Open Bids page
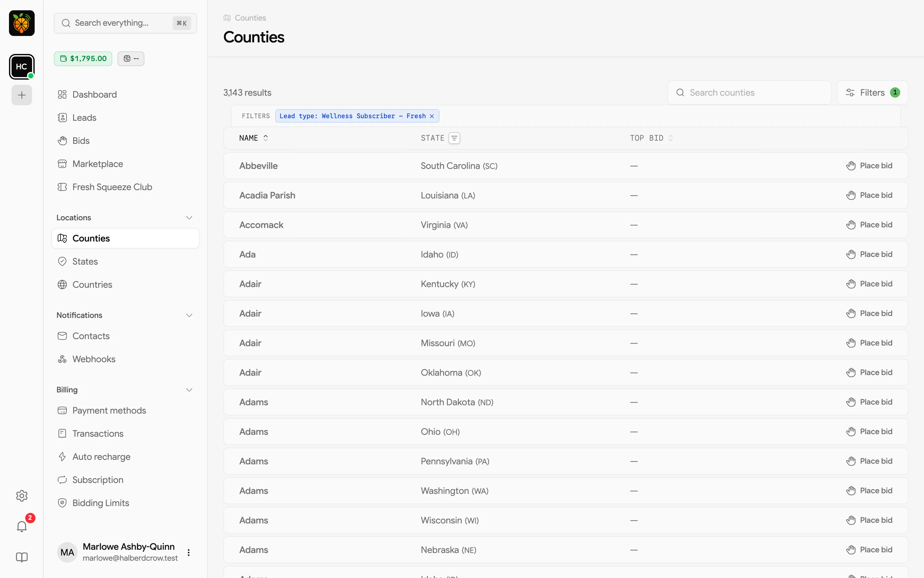This screenshot has width=924, height=578. click(125, 141)
